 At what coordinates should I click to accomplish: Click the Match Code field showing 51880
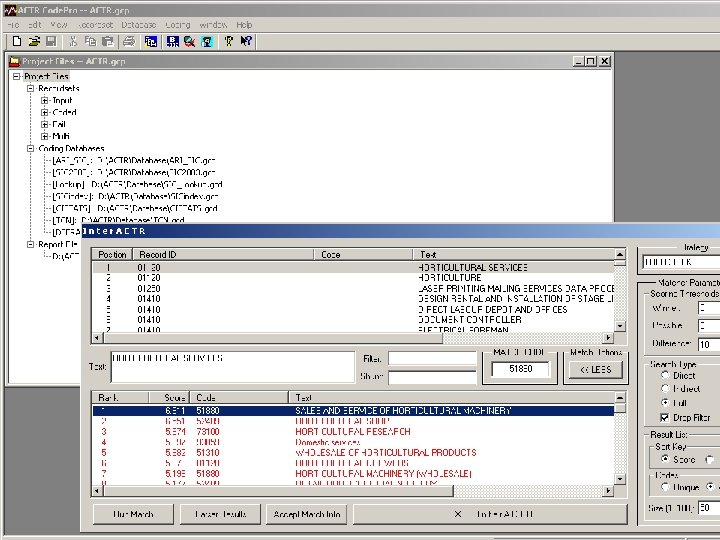pyautogui.click(x=520, y=370)
